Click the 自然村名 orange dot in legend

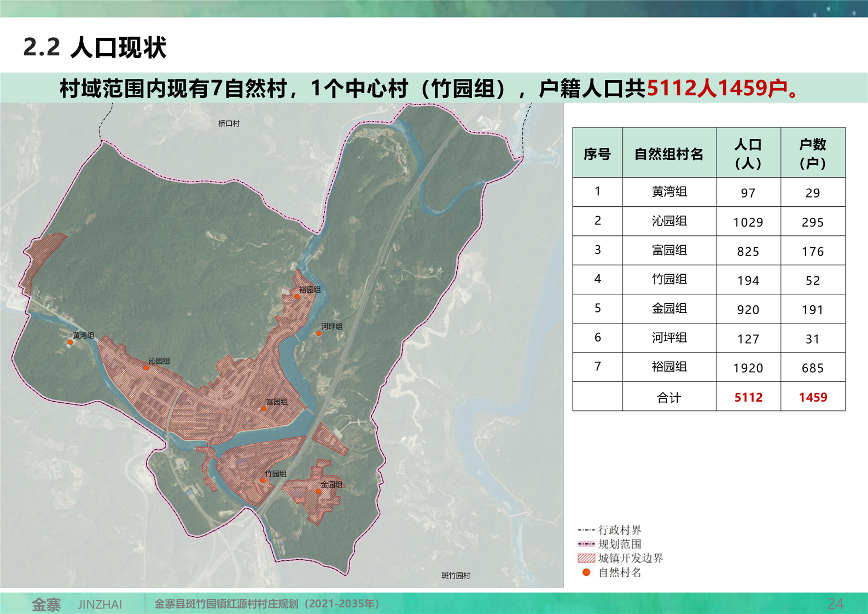(x=586, y=572)
